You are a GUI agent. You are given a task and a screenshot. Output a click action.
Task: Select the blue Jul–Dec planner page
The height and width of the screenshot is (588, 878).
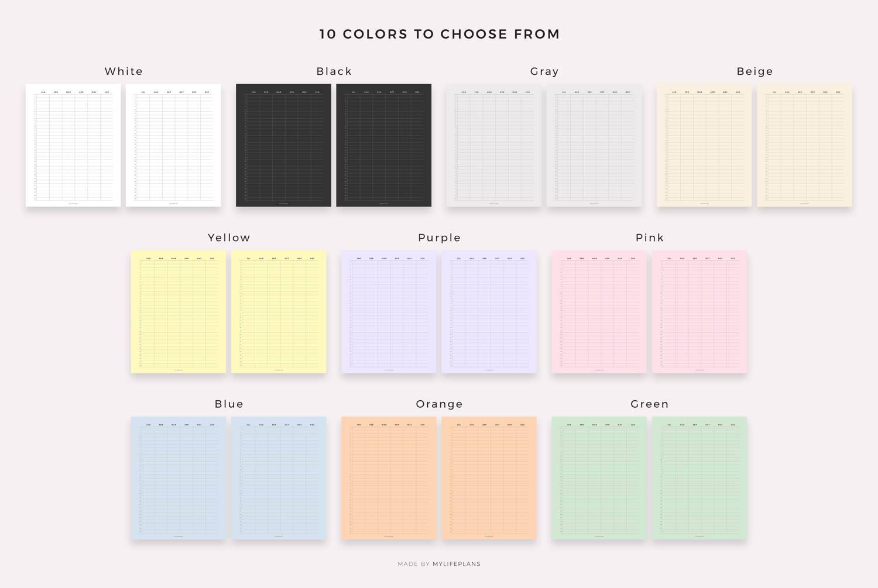tap(279, 477)
